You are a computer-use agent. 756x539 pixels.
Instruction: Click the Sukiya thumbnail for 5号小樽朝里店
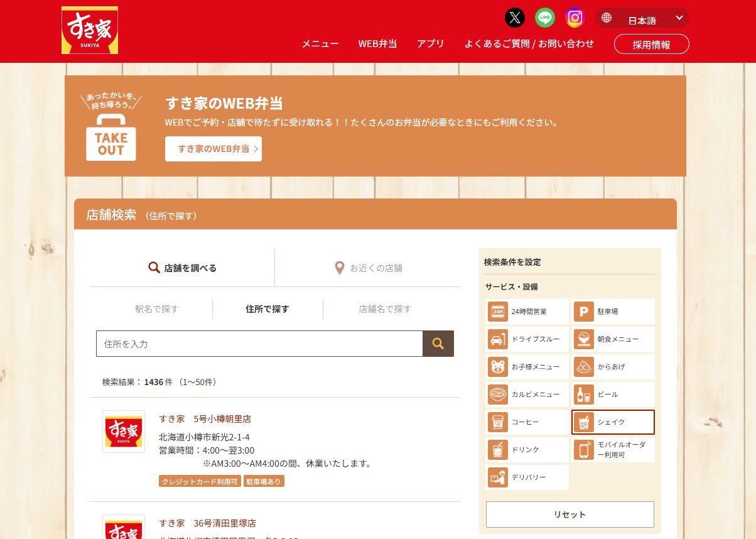[124, 432]
